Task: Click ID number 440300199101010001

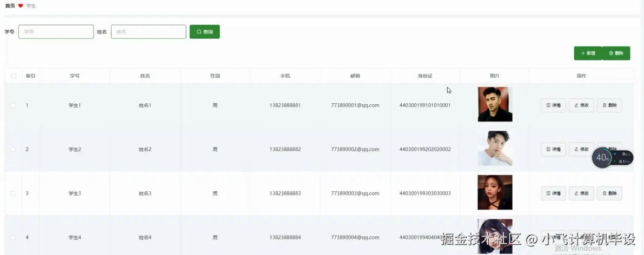Action: click(425, 105)
